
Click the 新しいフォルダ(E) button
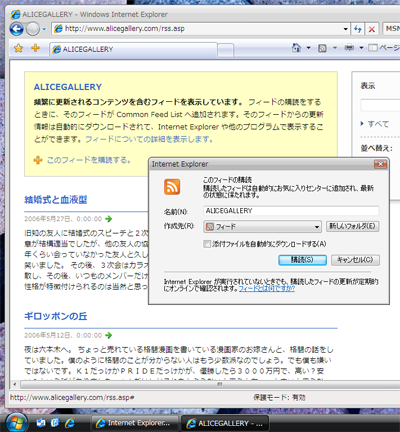(352, 226)
